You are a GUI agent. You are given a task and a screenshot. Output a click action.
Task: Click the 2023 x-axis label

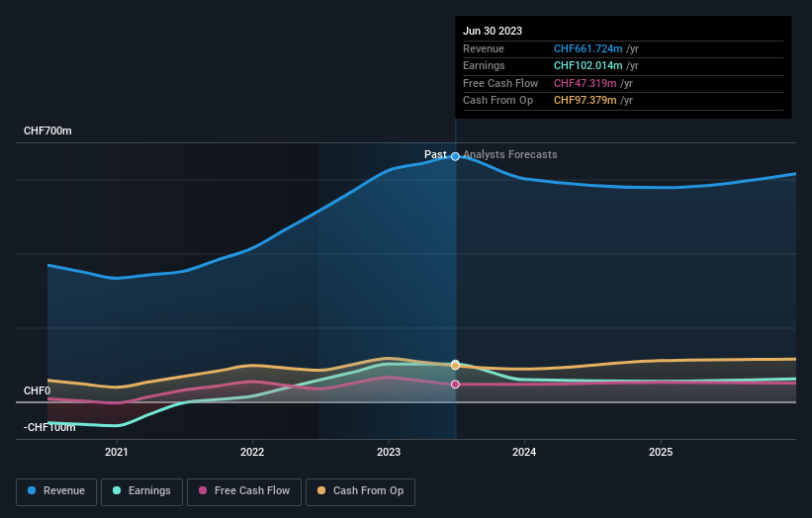389,452
